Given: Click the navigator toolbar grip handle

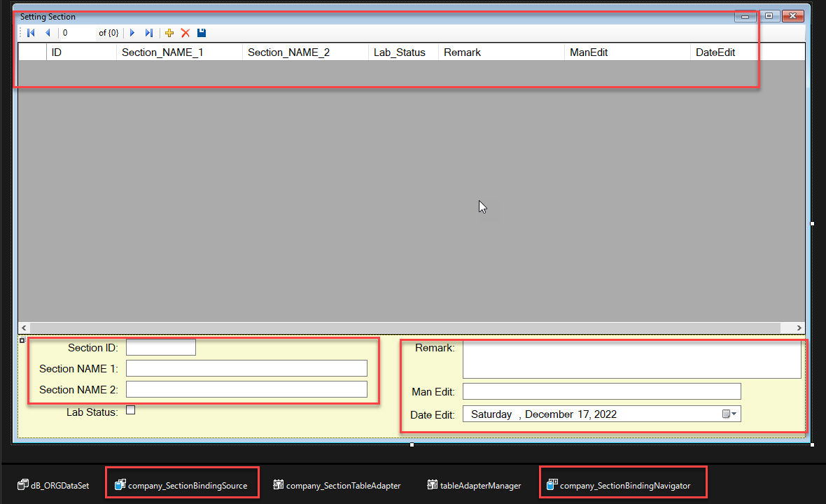Looking at the screenshot, I should pos(21,33).
